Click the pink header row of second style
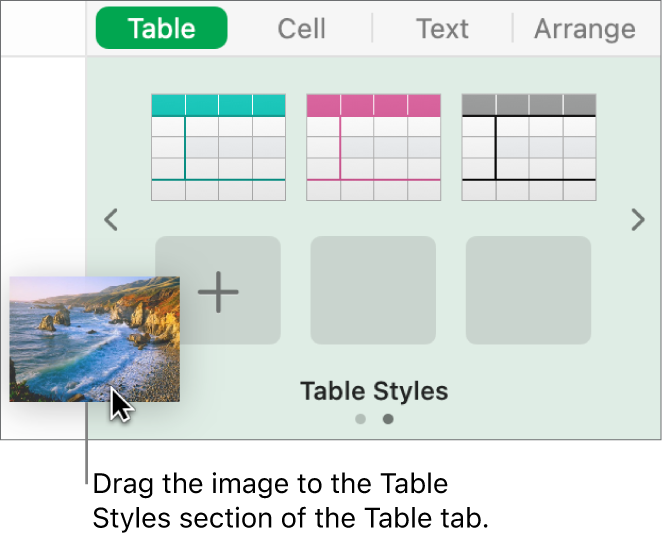 (373, 105)
